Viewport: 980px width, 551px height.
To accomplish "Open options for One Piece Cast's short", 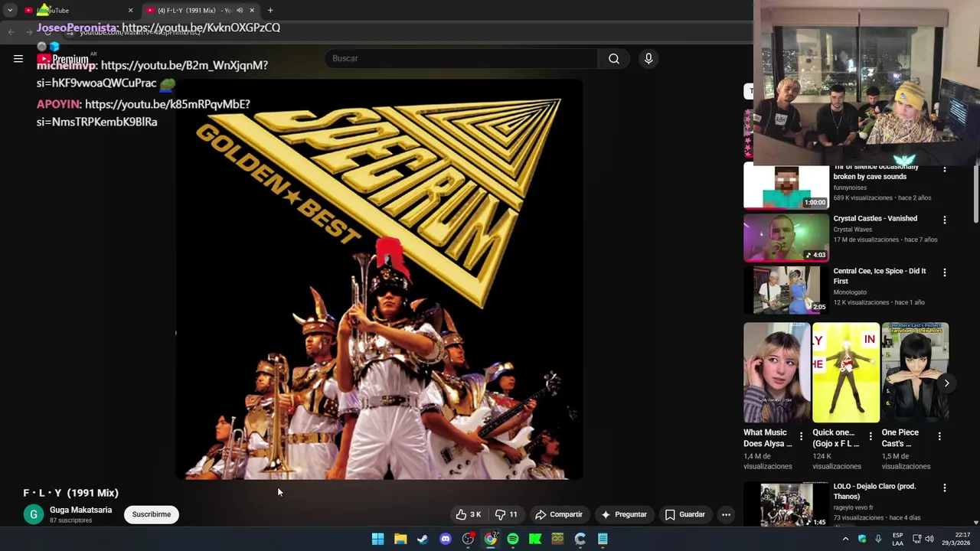I will 939,436.
